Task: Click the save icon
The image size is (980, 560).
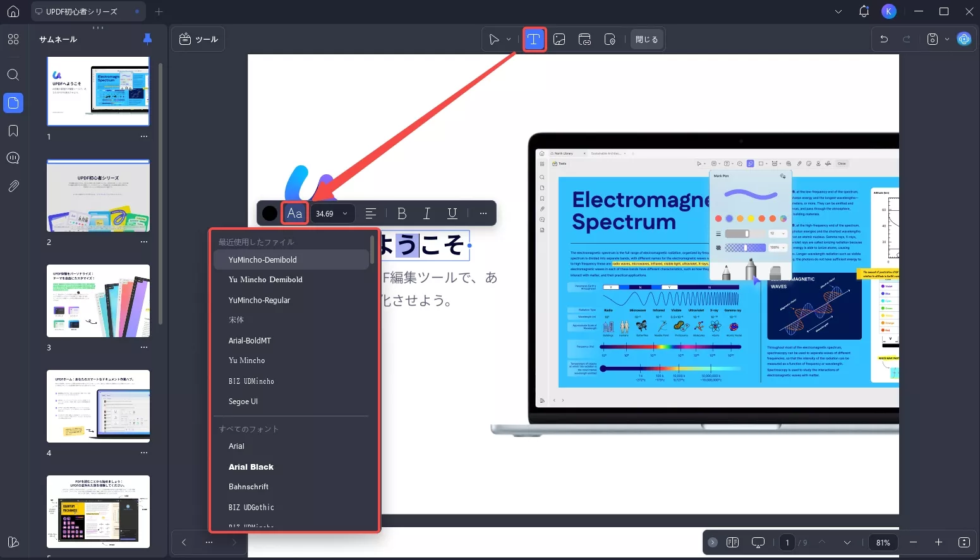Action: 933,39
